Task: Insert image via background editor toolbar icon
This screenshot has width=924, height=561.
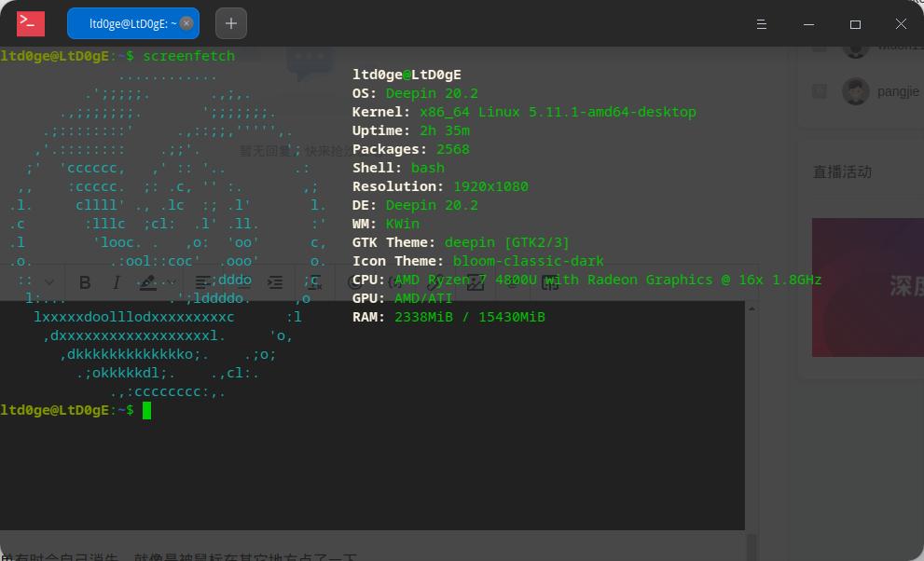Action: pyautogui.click(x=476, y=282)
